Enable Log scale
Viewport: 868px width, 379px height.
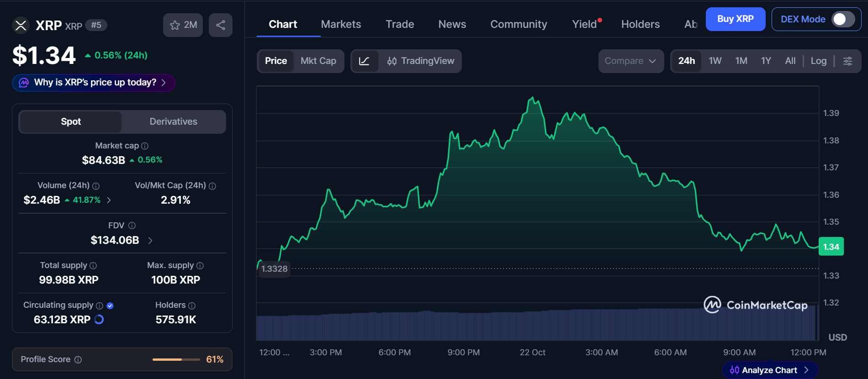819,61
